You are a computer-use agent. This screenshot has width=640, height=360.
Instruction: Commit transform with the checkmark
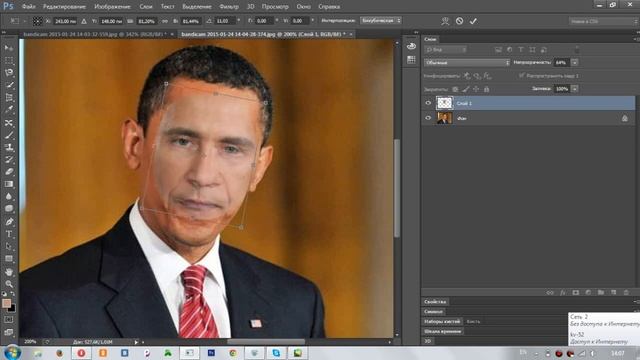point(473,21)
